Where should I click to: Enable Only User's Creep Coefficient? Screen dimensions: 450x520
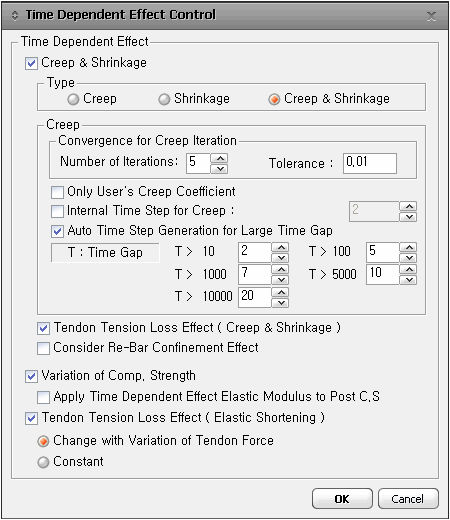57,192
